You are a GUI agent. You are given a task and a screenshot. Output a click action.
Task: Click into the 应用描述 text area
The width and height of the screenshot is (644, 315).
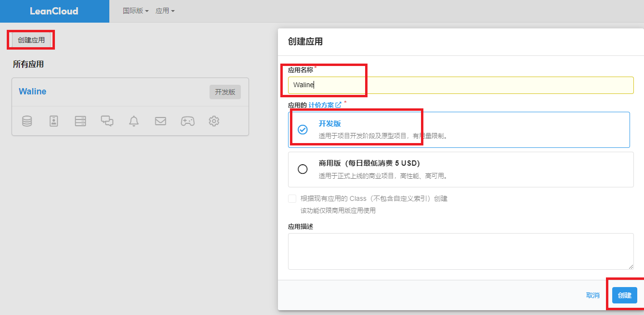[x=460, y=251]
